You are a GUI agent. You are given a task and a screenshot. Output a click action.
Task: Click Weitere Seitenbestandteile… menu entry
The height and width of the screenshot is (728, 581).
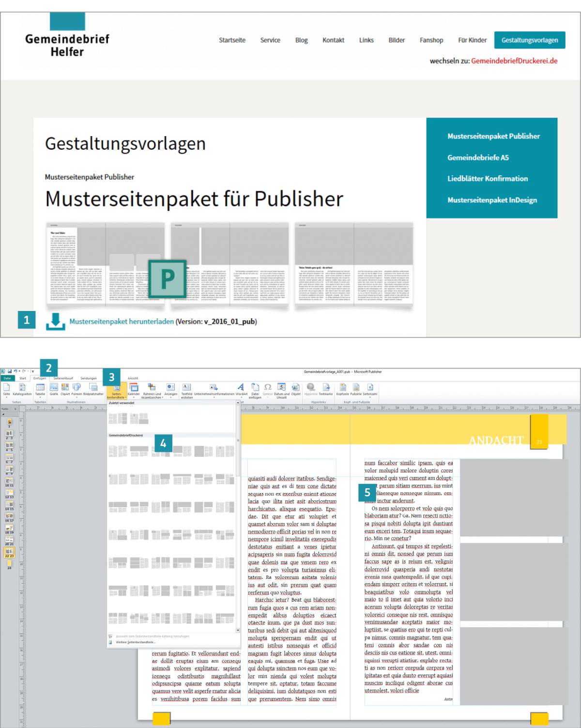click(135, 642)
